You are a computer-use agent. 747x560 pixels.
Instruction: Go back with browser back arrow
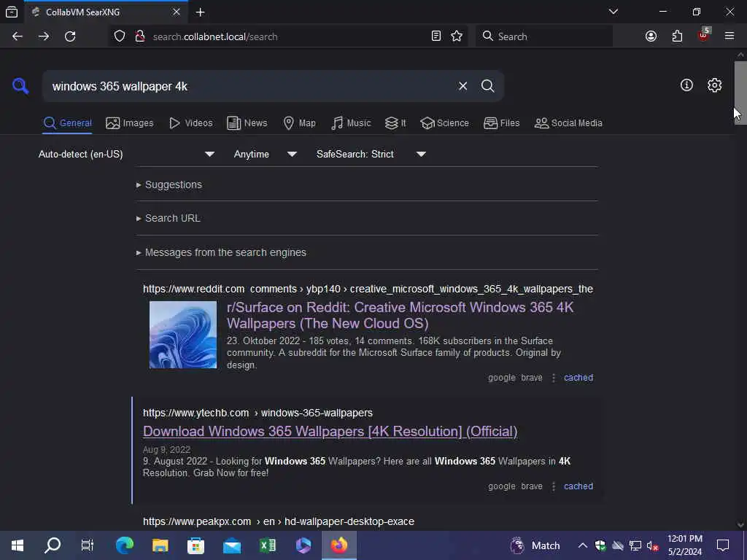pos(18,36)
